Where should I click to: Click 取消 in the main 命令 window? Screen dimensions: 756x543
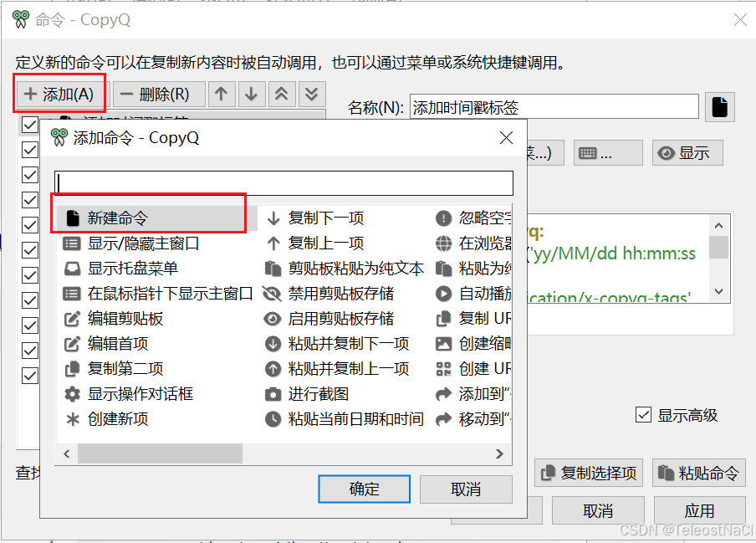pyautogui.click(x=598, y=510)
